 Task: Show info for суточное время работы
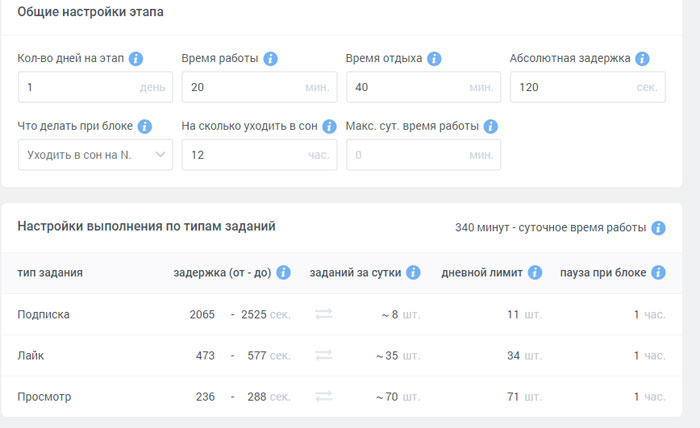click(658, 228)
